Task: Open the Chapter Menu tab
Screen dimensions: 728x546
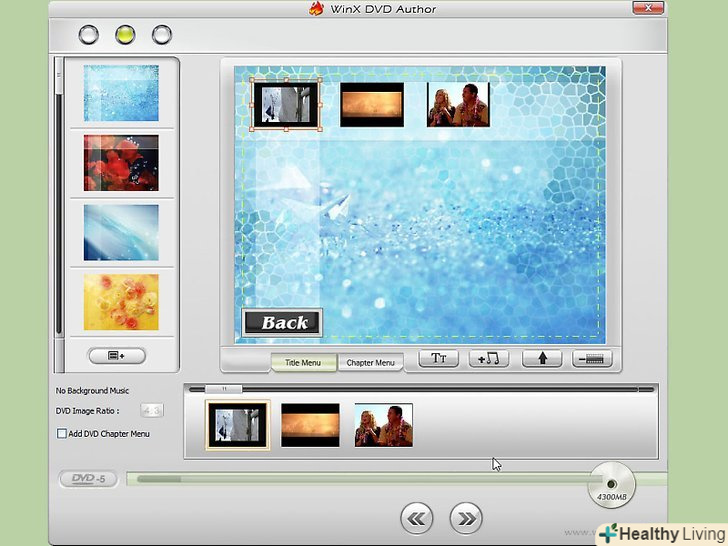Action: click(x=370, y=362)
